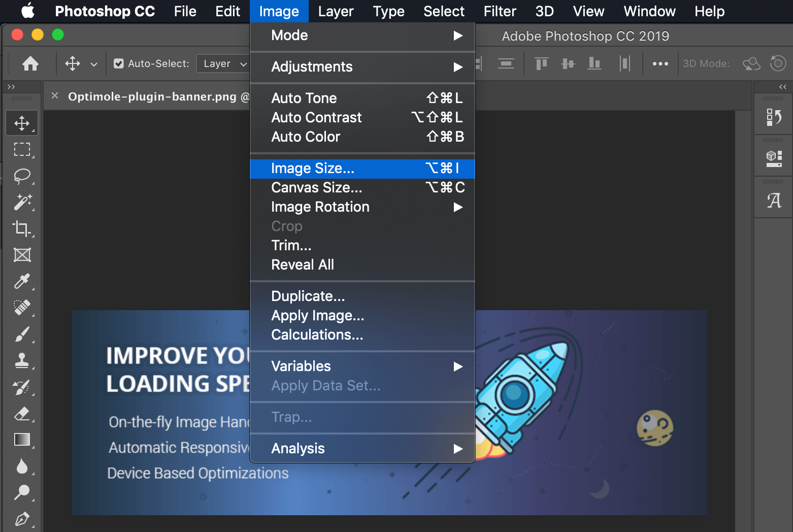
Task: Close the Optimole-plugin-banner.png tab
Action: pyautogui.click(x=55, y=96)
